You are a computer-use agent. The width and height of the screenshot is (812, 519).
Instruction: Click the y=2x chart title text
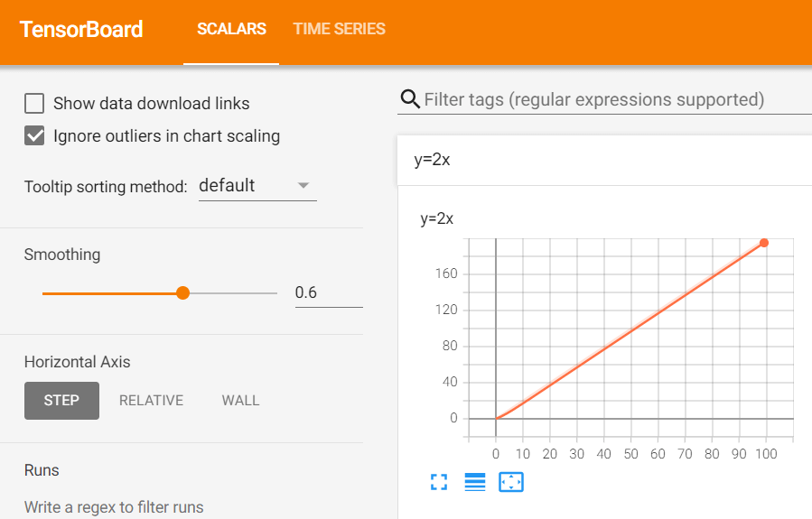pos(437,218)
